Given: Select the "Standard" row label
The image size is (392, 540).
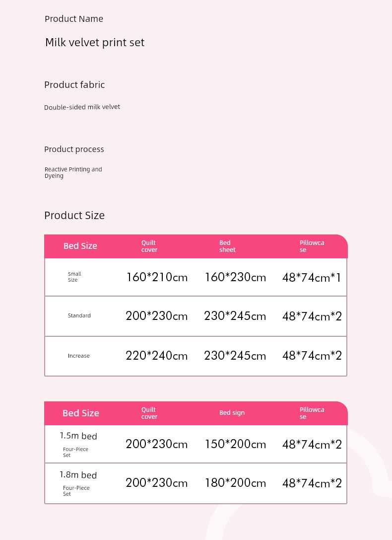Looking at the screenshot, I should pyautogui.click(x=79, y=316).
